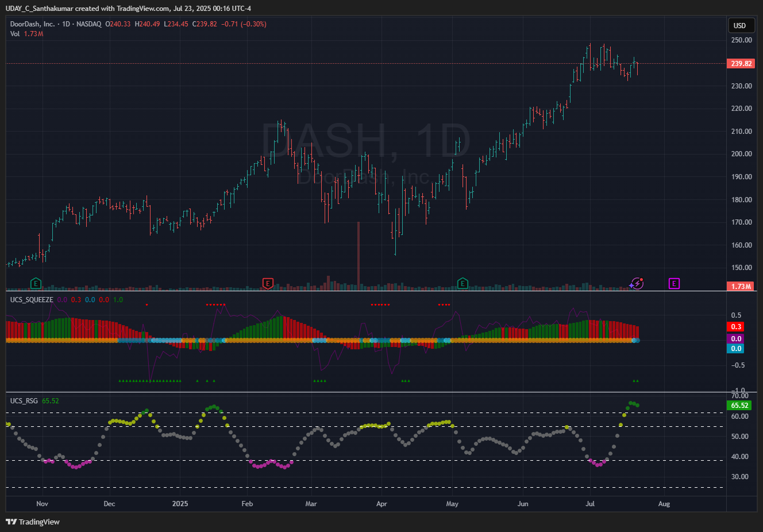
Task: Click the high value H240.49
Action: pos(147,24)
